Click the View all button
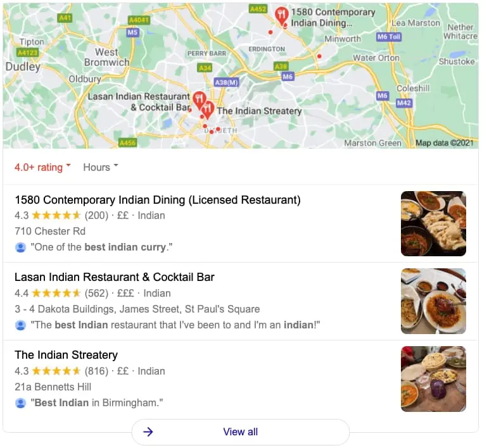Screen dimensions: 482x448 click(x=241, y=432)
